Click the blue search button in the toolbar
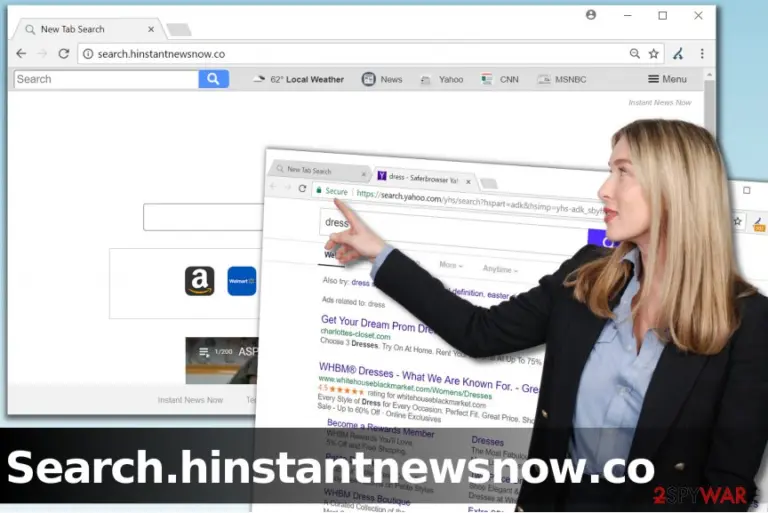This screenshot has width=768, height=513. [213, 79]
